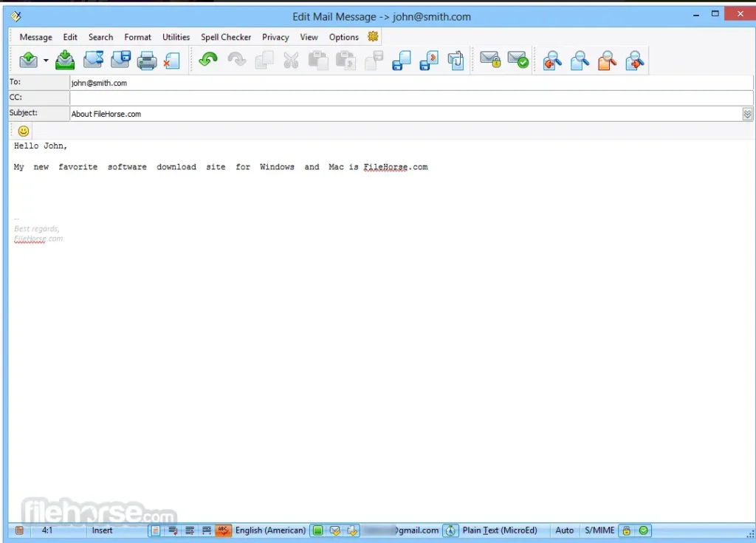
Task: Toggle S/MIME signing check in the status bar
Action: [642, 530]
